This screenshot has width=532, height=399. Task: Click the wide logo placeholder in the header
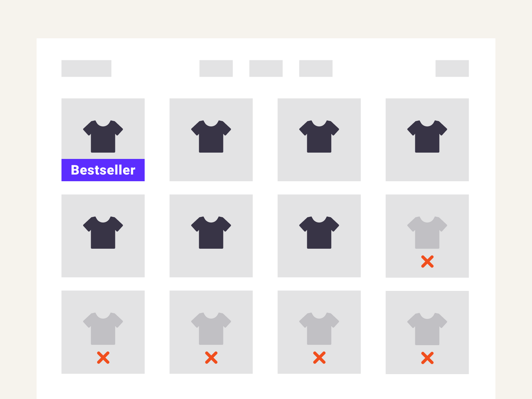86,68
